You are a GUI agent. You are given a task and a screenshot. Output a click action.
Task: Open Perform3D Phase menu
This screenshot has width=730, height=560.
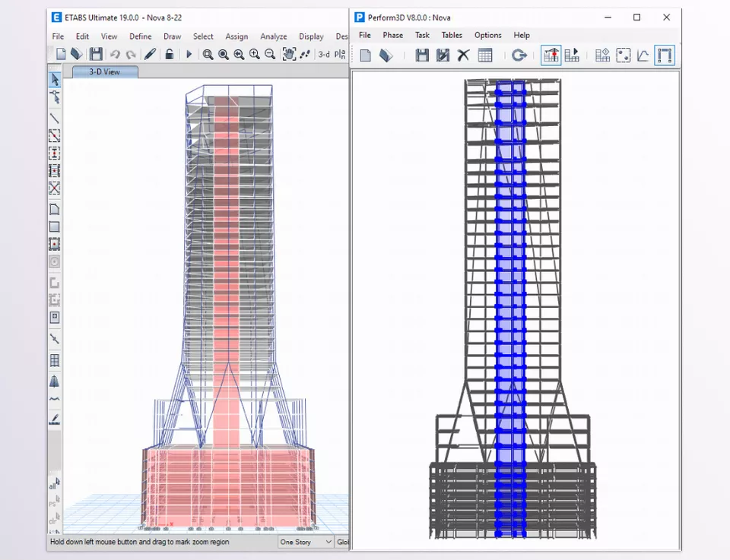click(393, 36)
